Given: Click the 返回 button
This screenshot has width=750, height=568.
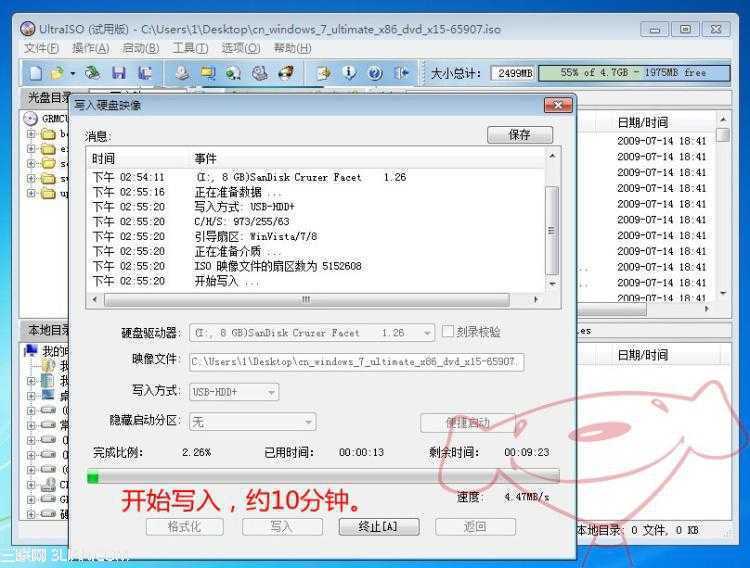Looking at the screenshot, I should (x=475, y=527).
